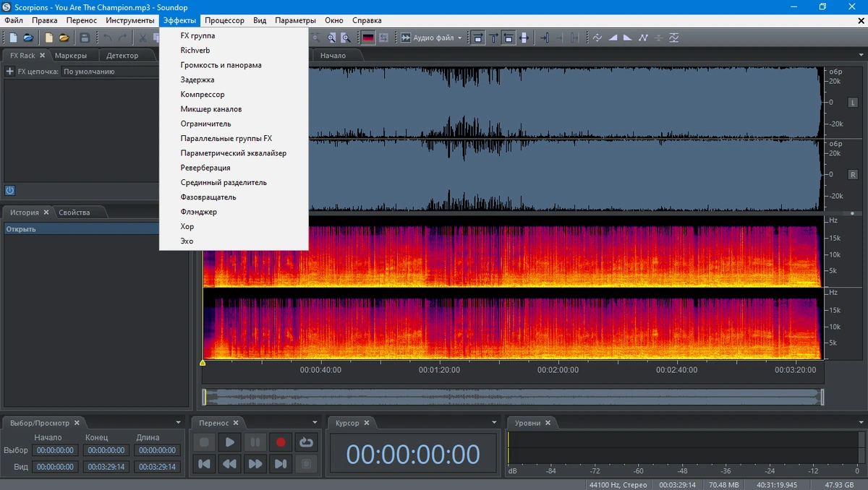Click the sine wave toolbar icon

[x=597, y=38]
